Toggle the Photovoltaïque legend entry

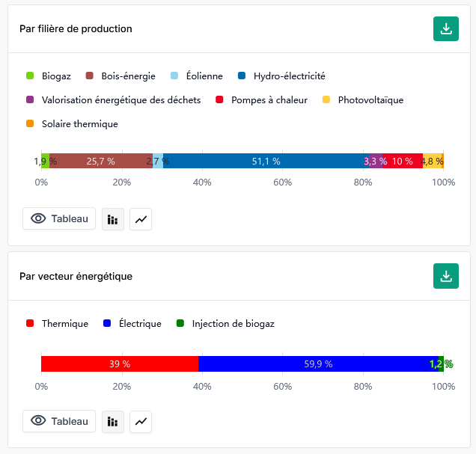(x=363, y=99)
